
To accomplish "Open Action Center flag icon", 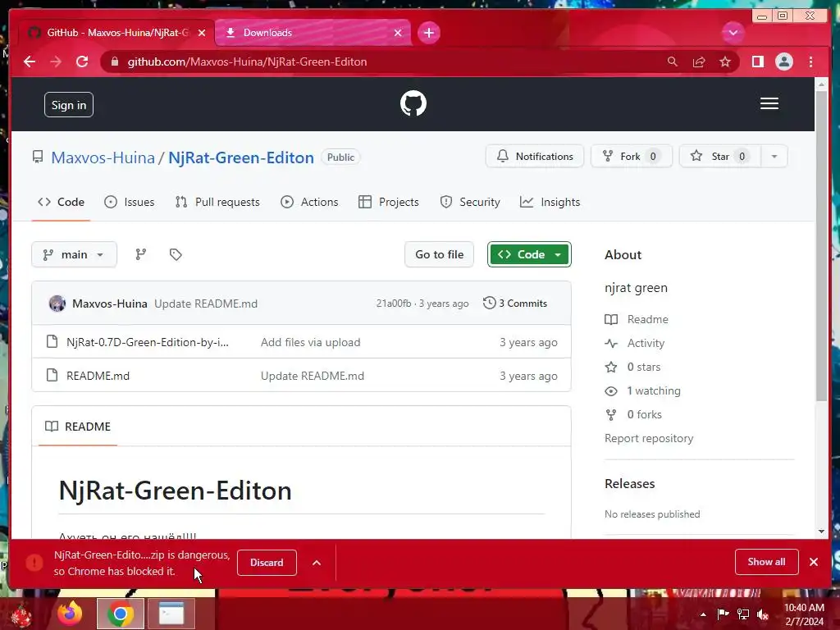I will click(x=723, y=614).
